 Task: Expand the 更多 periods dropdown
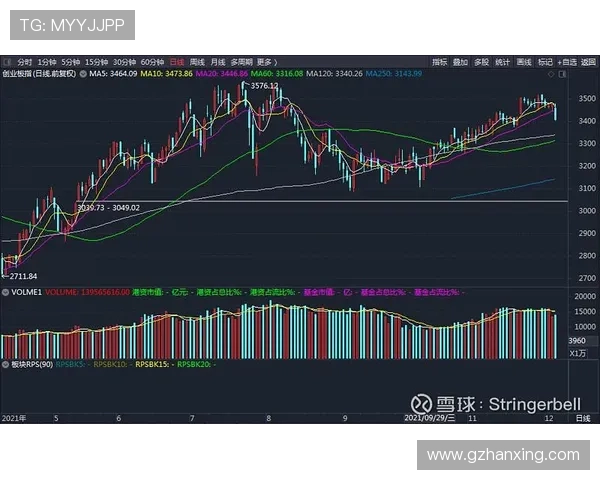pyautogui.click(x=265, y=61)
